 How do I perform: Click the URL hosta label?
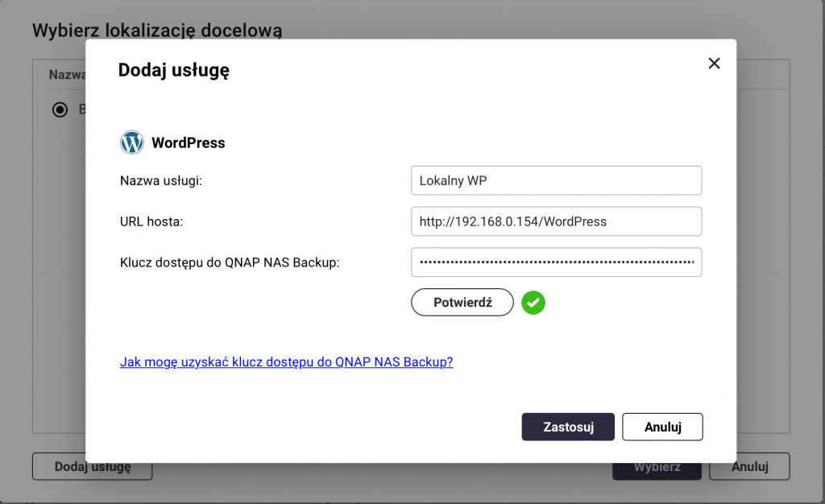pyautogui.click(x=151, y=221)
